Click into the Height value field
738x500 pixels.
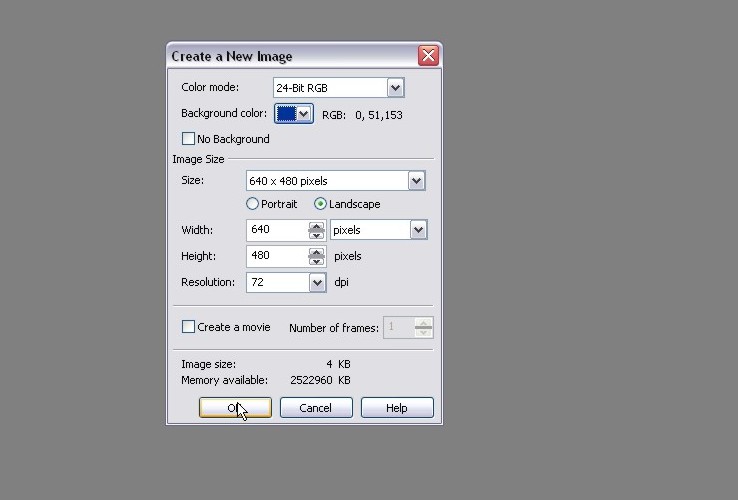(x=276, y=256)
